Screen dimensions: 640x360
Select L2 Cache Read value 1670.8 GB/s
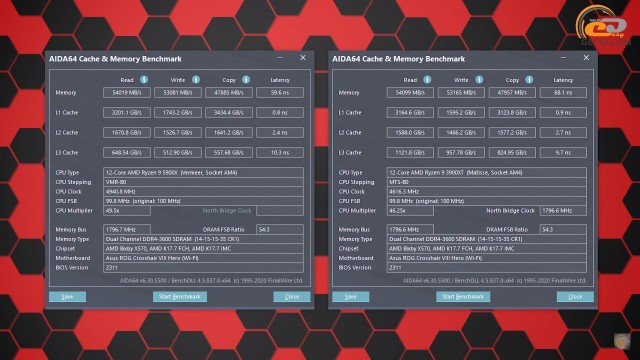127,133
